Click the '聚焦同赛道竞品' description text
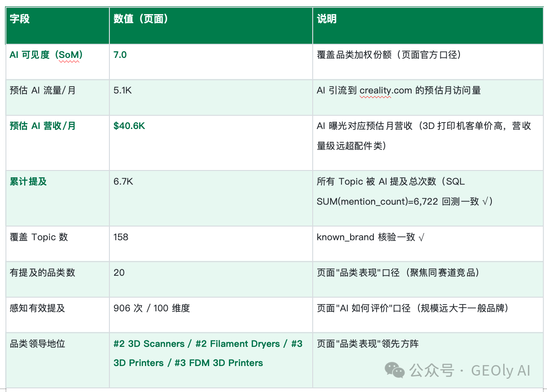This screenshot has height=392, width=547. 398,273
